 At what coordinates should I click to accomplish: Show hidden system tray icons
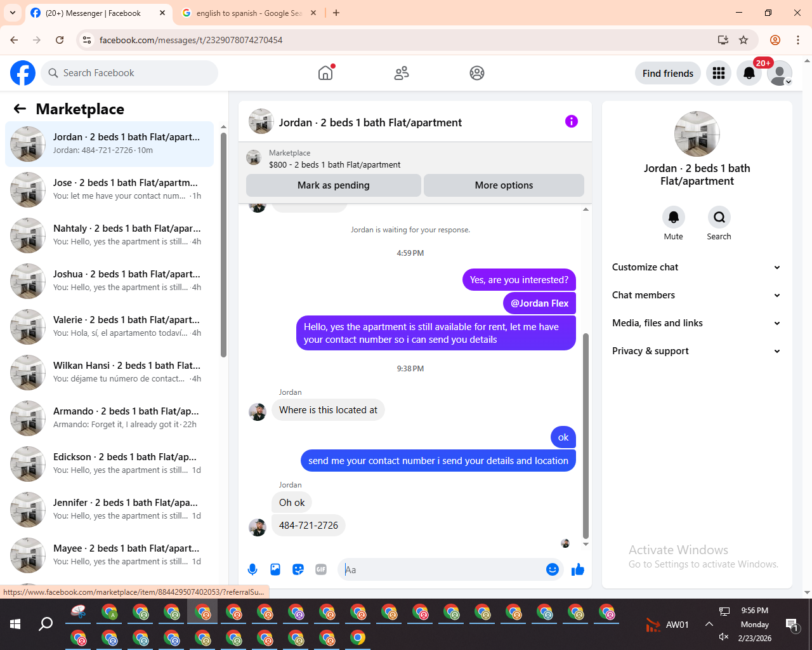709,624
